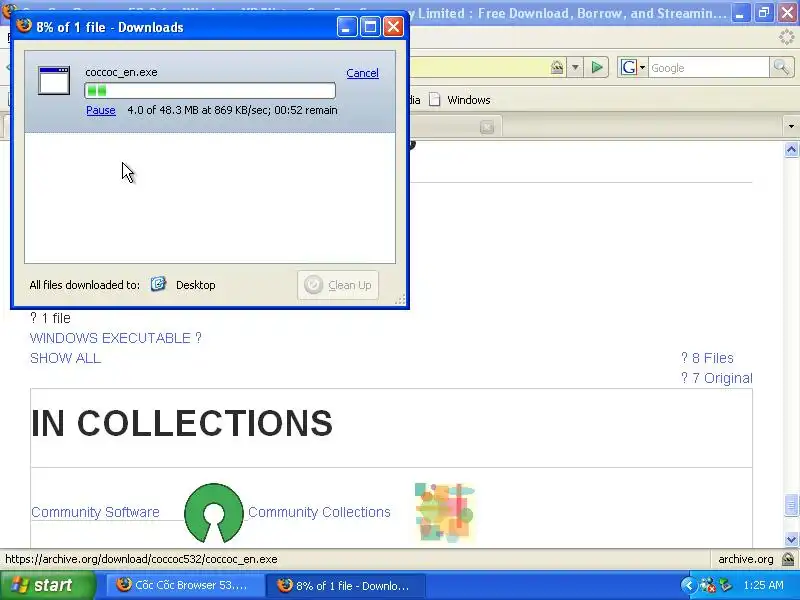
Task: Click the '? 1 file' text
Action: (50, 318)
